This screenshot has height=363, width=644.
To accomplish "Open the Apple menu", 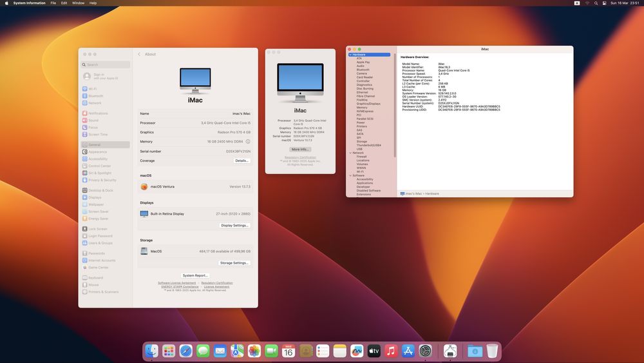I will pyautogui.click(x=6, y=3).
